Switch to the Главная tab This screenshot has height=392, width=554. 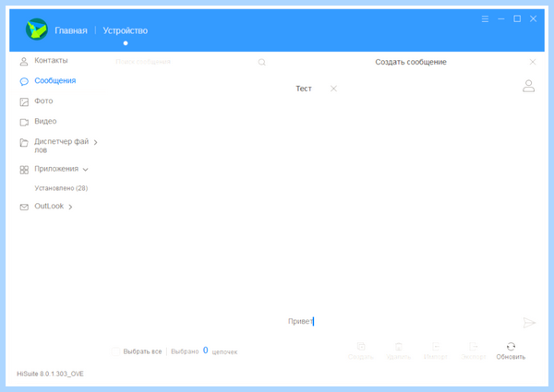click(x=71, y=30)
